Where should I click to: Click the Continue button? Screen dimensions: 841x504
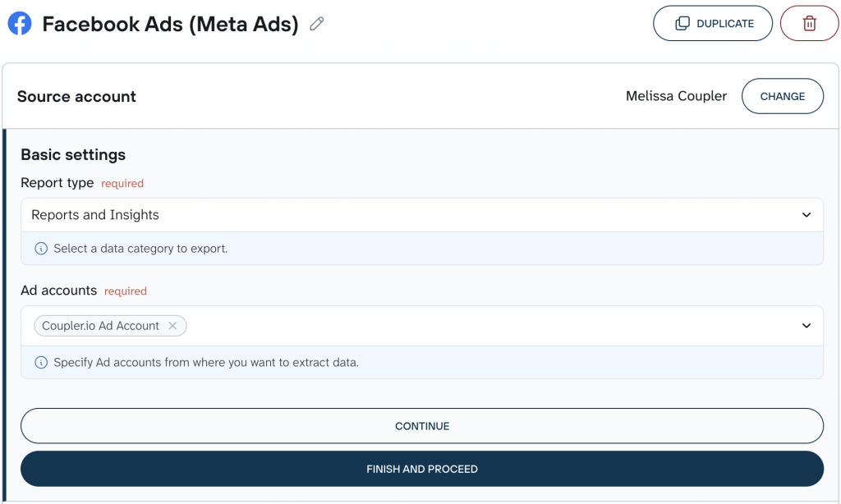pyautogui.click(x=422, y=426)
